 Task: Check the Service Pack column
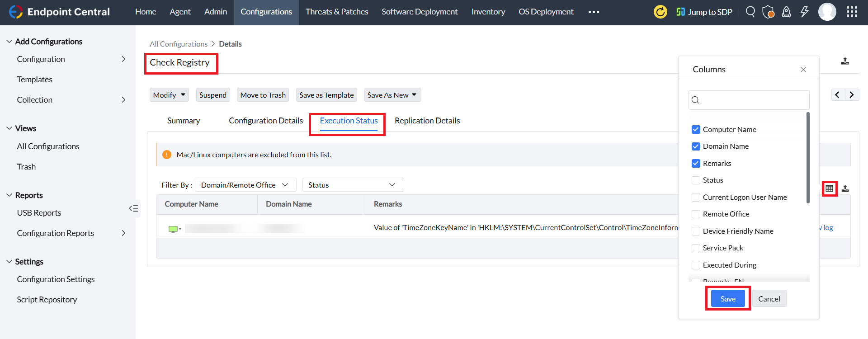click(696, 248)
